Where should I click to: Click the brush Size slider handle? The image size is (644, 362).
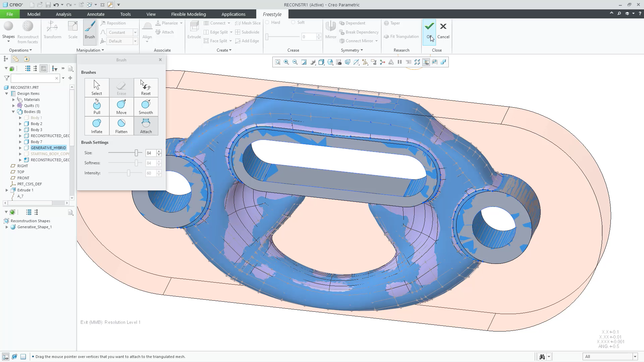click(x=137, y=153)
